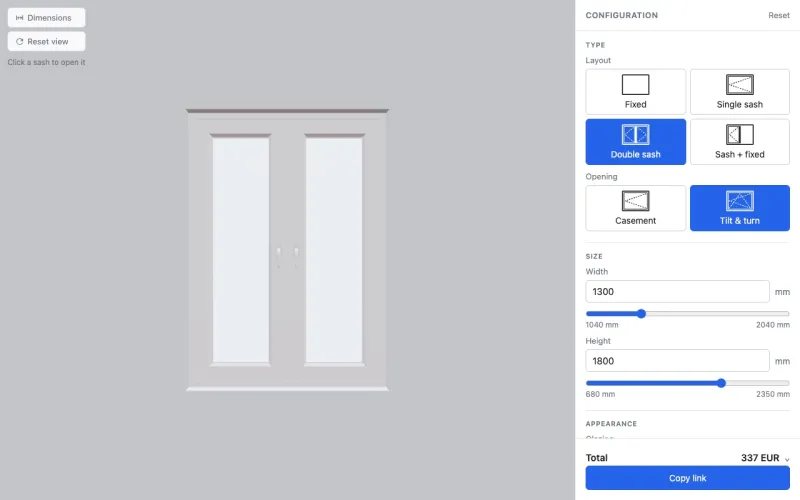Select the Fixed layout option

pos(635,92)
